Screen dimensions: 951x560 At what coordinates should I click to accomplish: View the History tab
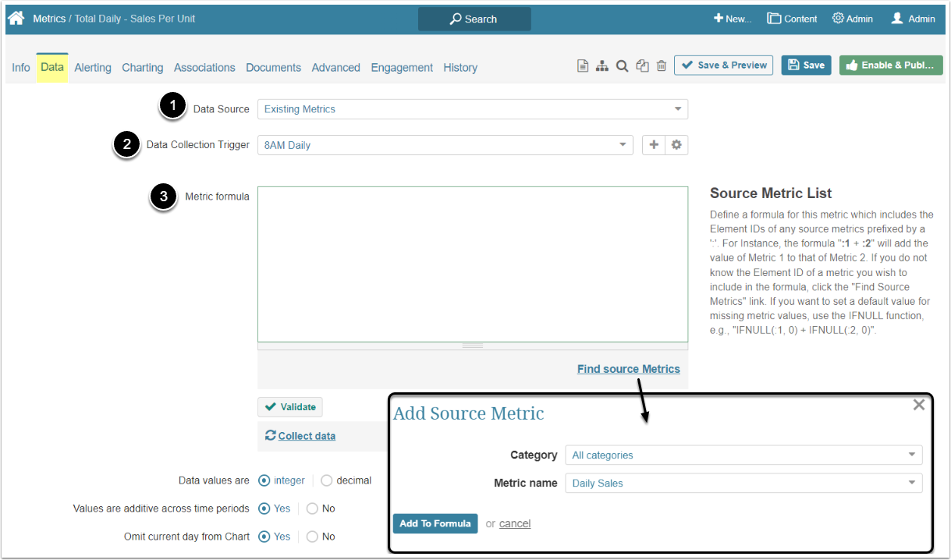460,68
